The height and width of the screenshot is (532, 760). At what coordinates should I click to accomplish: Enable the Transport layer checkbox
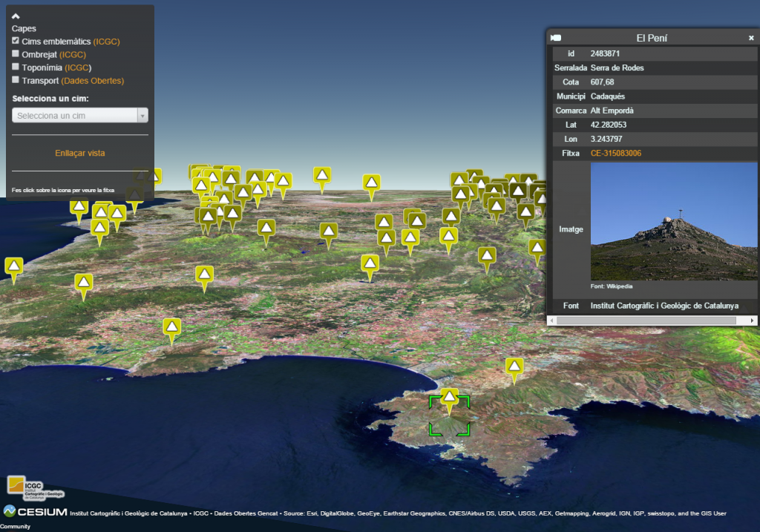[16, 80]
